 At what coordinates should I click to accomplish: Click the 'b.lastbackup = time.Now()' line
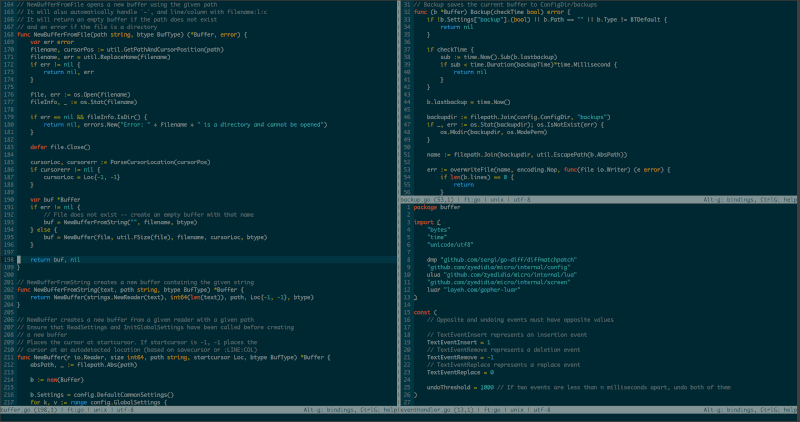(468, 102)
